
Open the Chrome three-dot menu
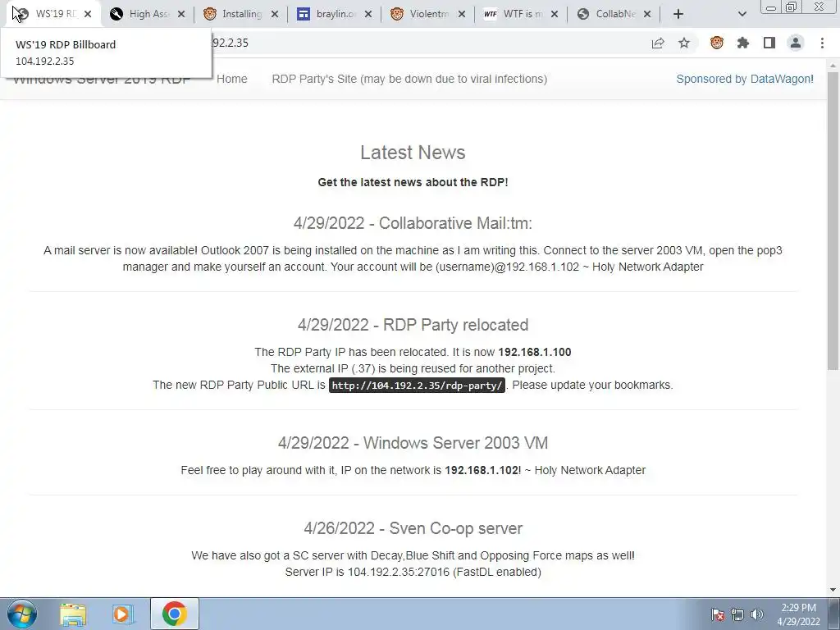822,43
